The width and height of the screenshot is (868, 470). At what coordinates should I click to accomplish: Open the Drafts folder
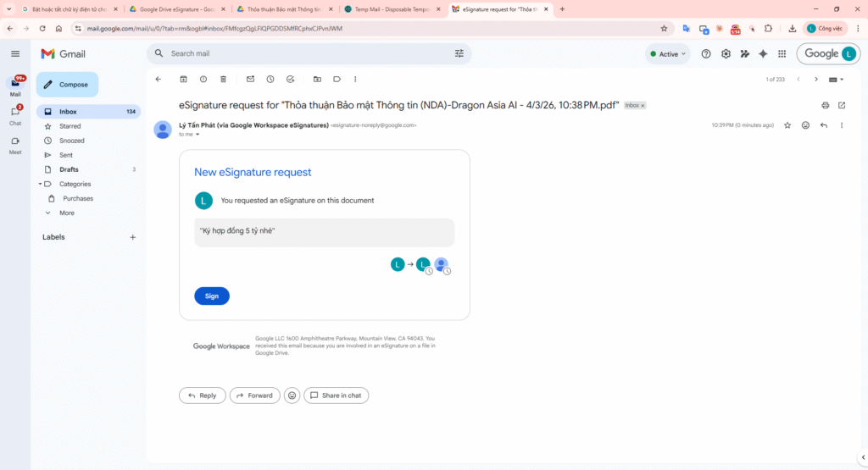point(69,169)
